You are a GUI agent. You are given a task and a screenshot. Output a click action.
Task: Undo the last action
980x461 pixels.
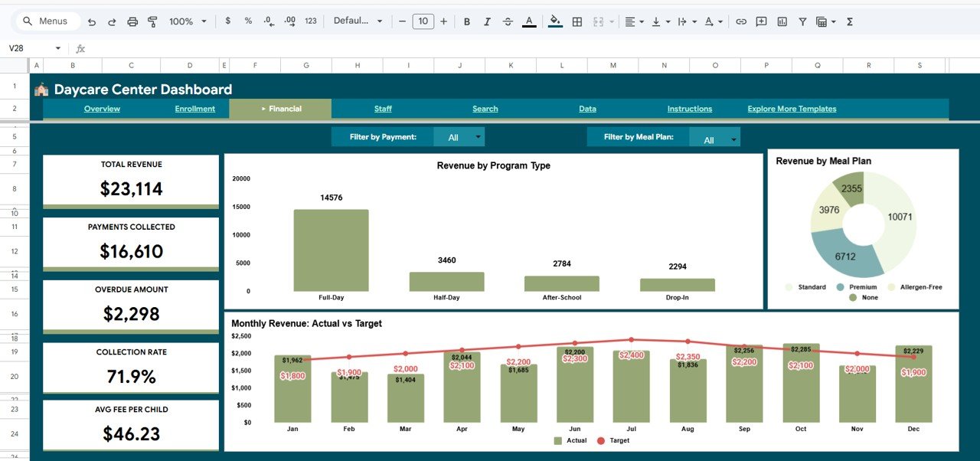93,21
